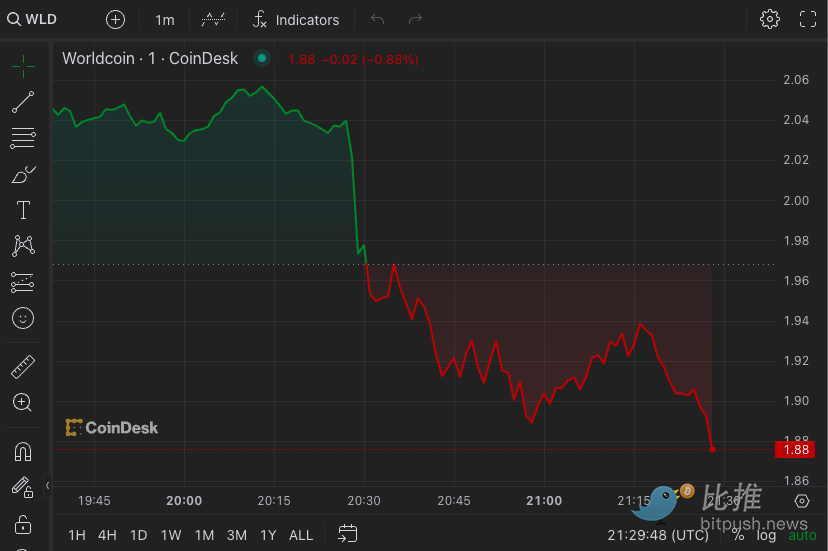Click the last price red endpoint dot
Screen dimensions: 828x551
point(712,450)
